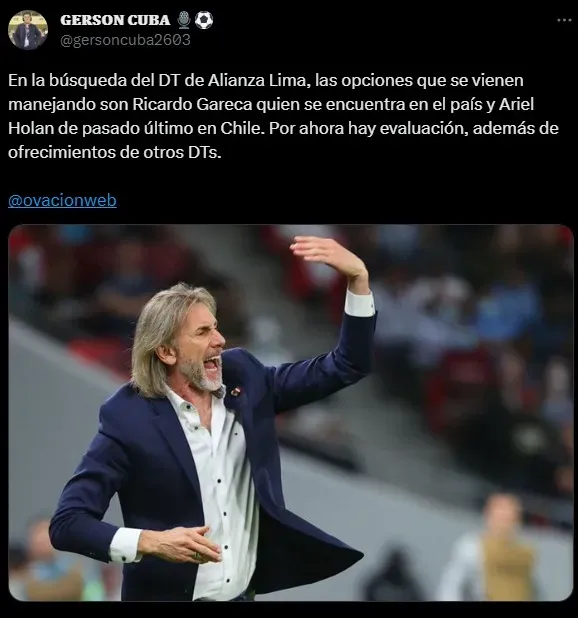
Task: Click the microphone emoji beside the name
Action: [184, 20]
